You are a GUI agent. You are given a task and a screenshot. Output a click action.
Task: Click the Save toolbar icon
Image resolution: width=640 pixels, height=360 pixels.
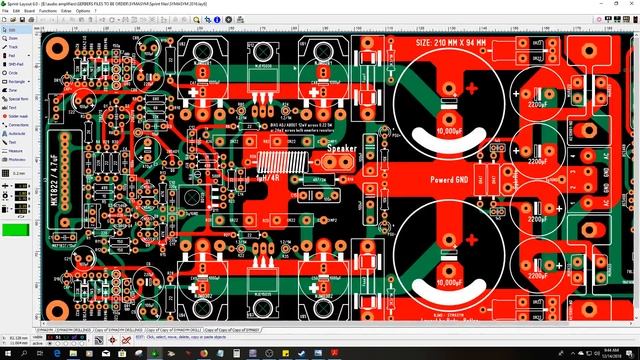pyautogui.click(x=22, y=20)
